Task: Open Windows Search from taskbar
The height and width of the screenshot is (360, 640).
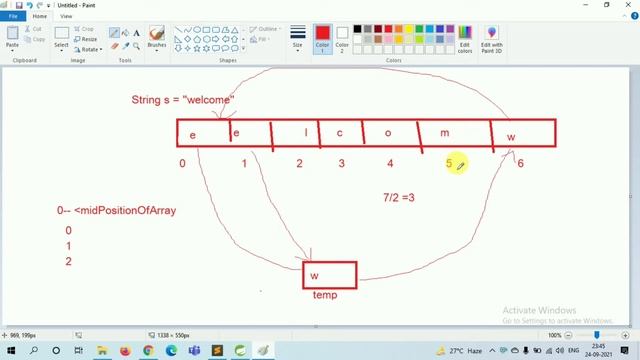Action: click(x=34, y=350)
